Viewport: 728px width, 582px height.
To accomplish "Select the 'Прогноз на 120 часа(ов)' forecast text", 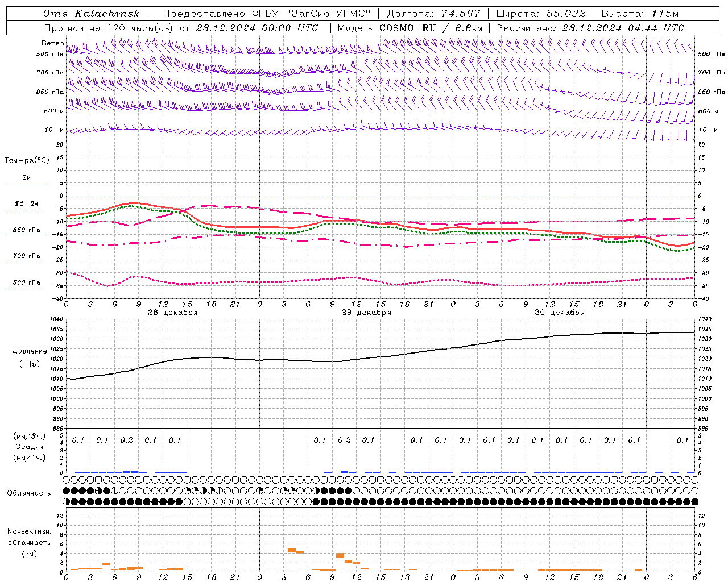I will tap(109, 28).
